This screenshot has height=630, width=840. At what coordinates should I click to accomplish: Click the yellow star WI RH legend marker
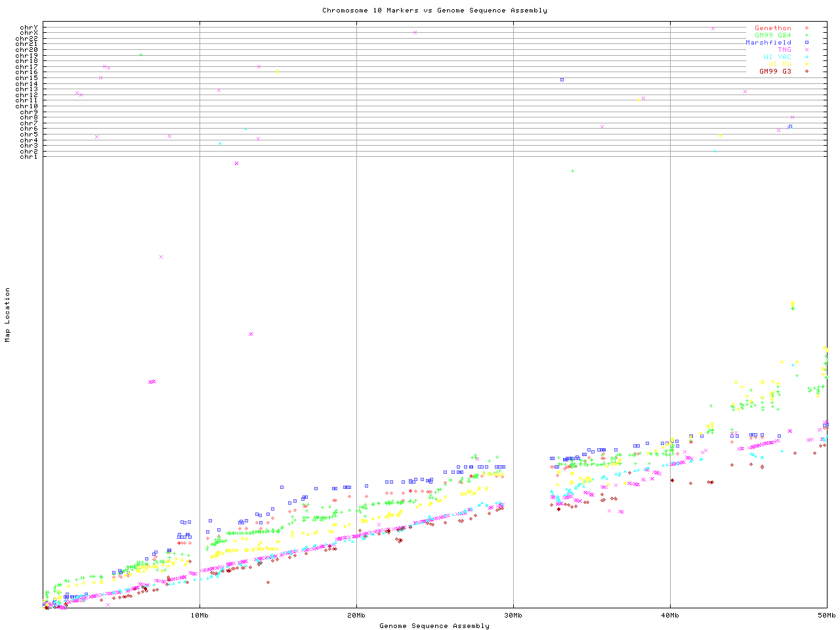807,64
